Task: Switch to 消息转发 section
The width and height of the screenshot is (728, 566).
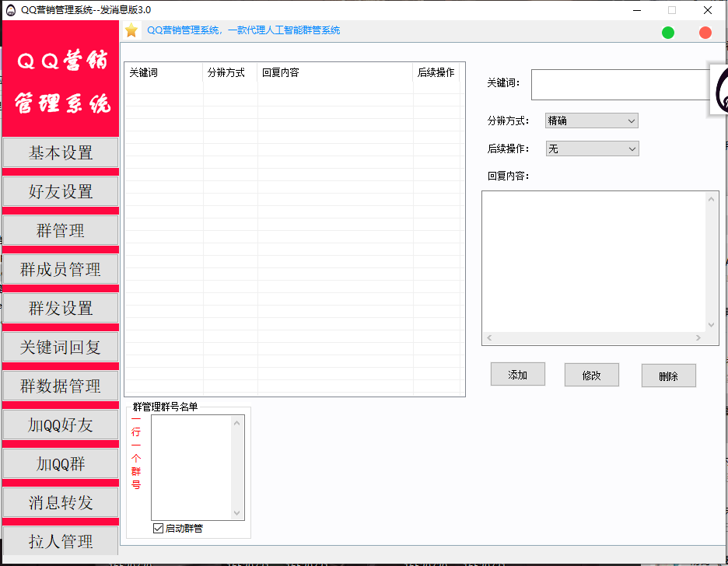Action: [61, 502]
